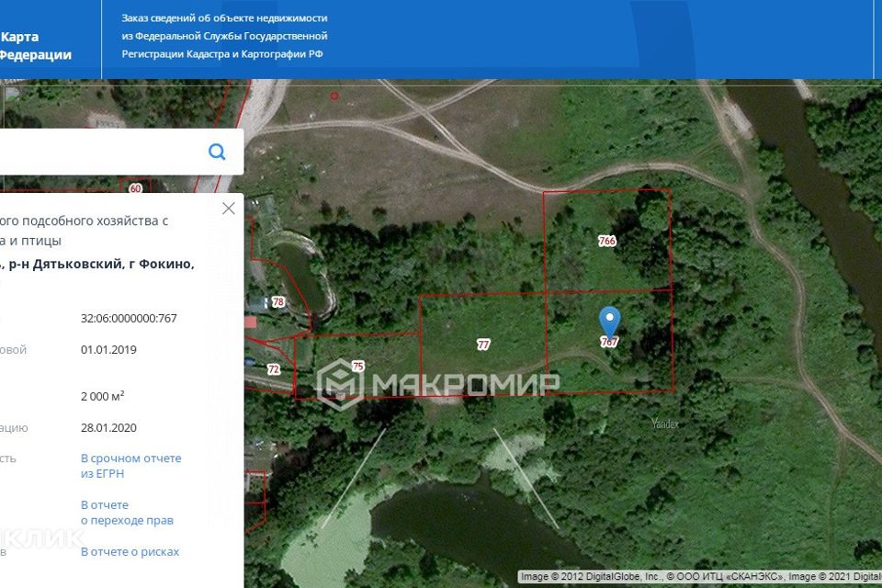Click the blue location pin marker
Image resolution: width=882 pixels, height=588 pixels.
coord(609,321)
